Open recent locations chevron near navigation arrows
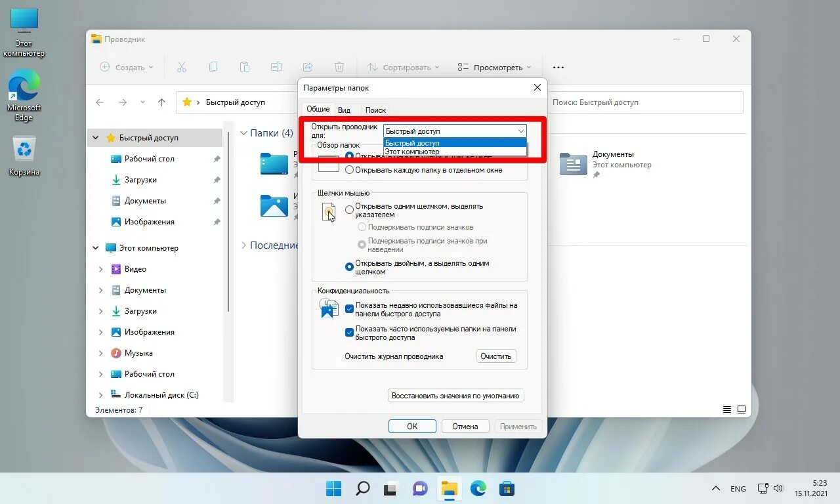 coord(142,102)
